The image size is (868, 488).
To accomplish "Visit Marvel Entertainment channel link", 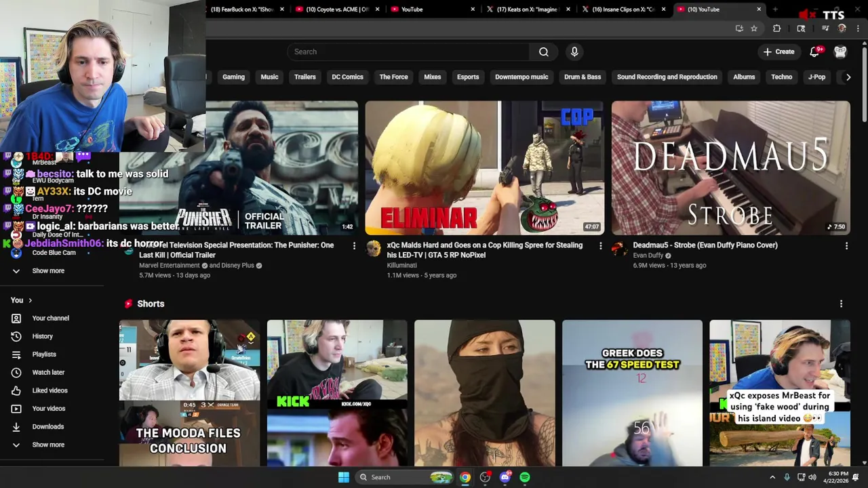I will point(170,266).
